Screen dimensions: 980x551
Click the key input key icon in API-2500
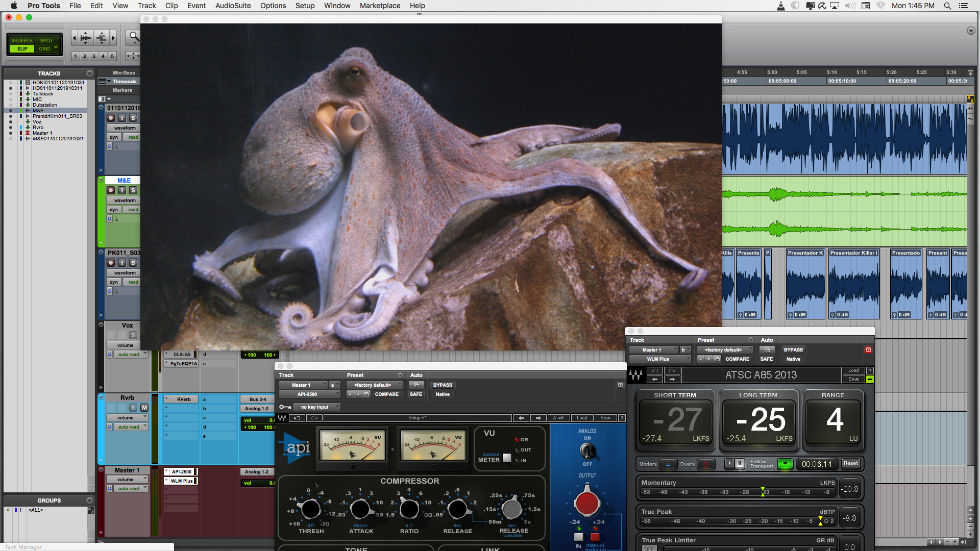[x=285, y=407]
